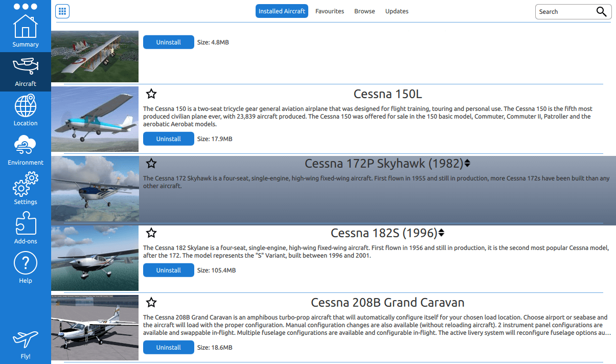Click the Size: 105.4MB label
616x364 pixels.
coord(217,270)
